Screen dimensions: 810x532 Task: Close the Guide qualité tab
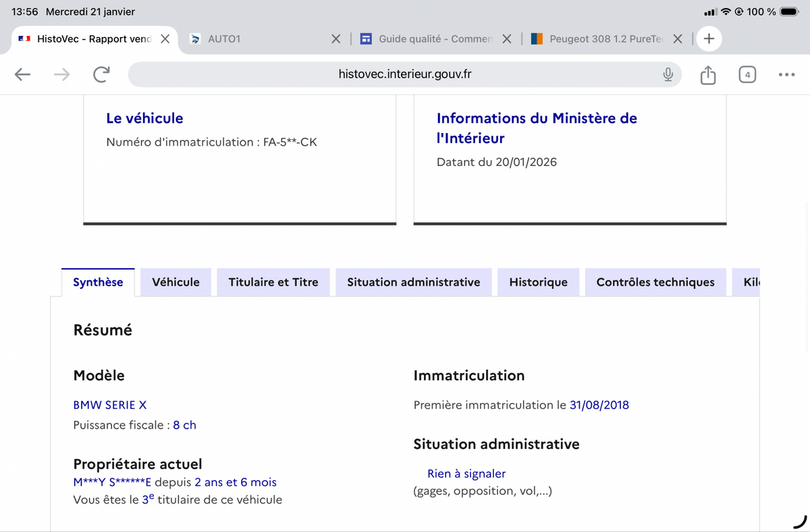point(507,39)
